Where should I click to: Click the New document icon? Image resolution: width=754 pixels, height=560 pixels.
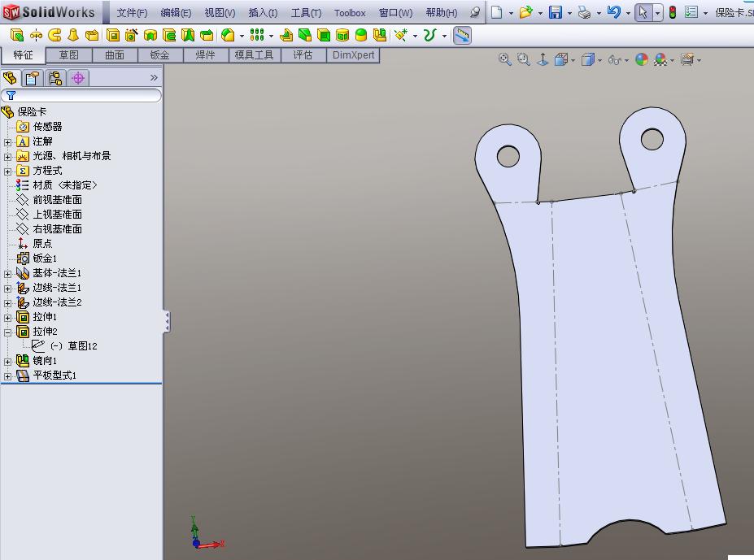(x=497, y=12)
